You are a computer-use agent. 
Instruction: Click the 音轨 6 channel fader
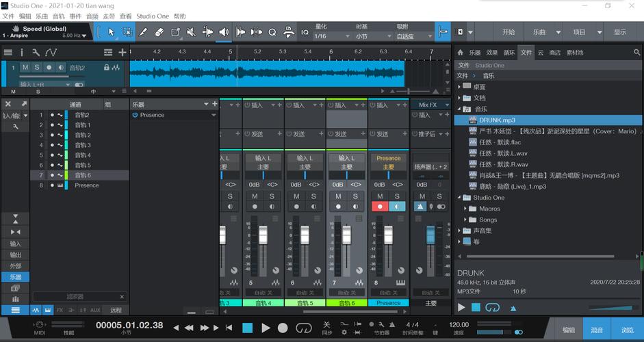(347, 235)
